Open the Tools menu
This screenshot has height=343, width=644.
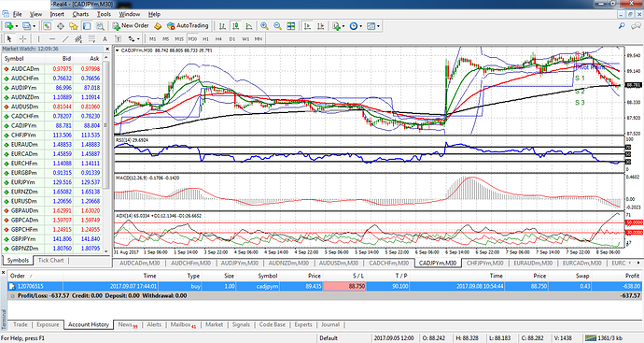pyautogui.click(x=104, y=14)
